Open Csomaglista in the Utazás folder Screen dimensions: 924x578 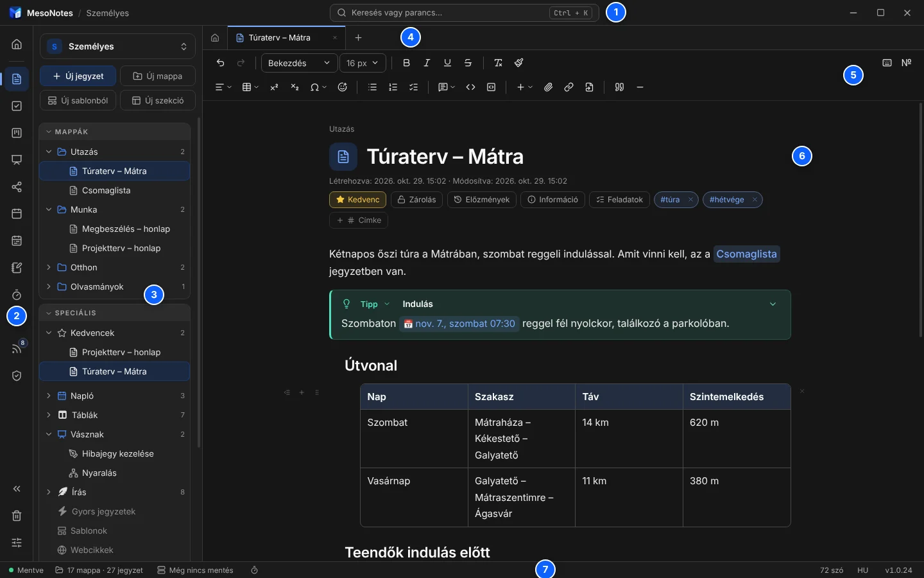tap(115, 190)
